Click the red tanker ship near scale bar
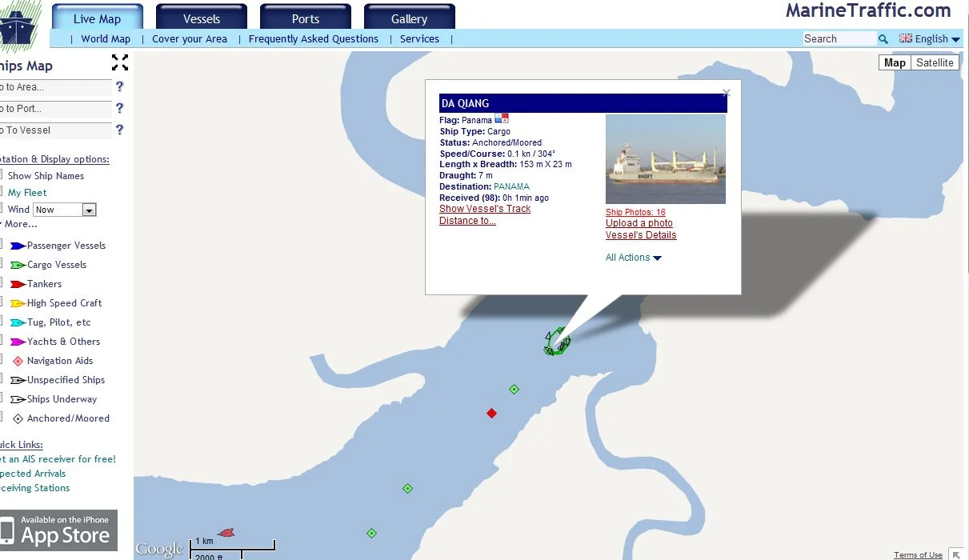Screen dimensions: 969x560 point(226,532)
